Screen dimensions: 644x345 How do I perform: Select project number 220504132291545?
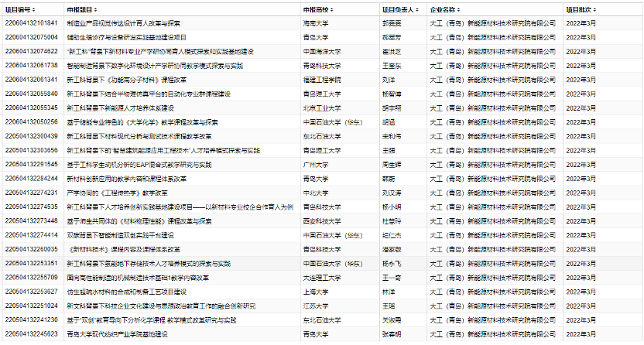click(x=31, y=165)
